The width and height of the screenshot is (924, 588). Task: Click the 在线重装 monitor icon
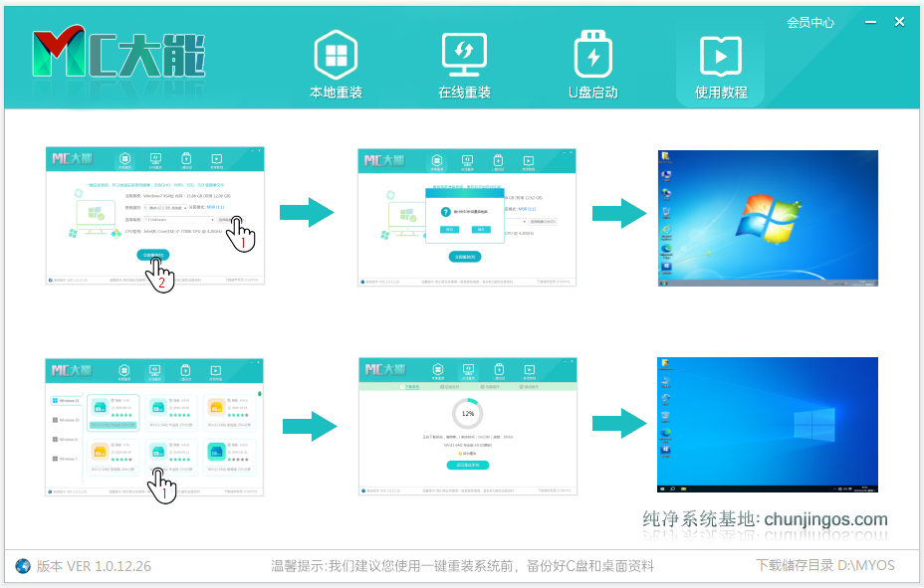click(464, 56)
